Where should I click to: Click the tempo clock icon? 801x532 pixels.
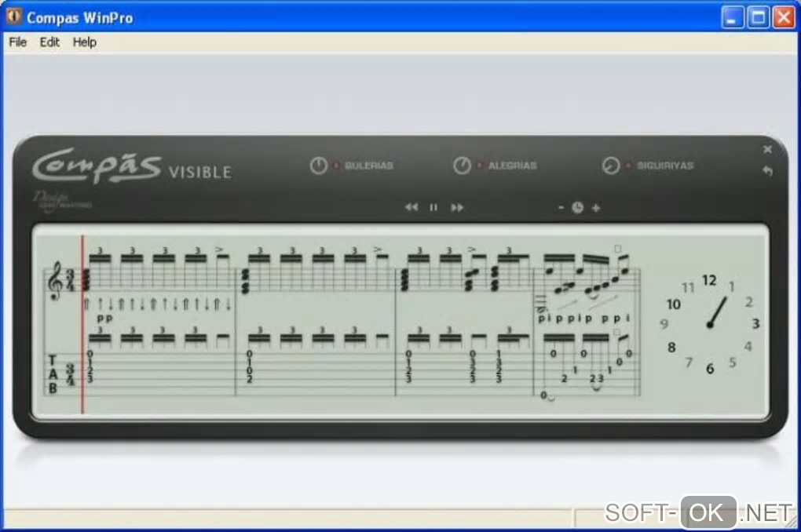click(x=577, y=207)
